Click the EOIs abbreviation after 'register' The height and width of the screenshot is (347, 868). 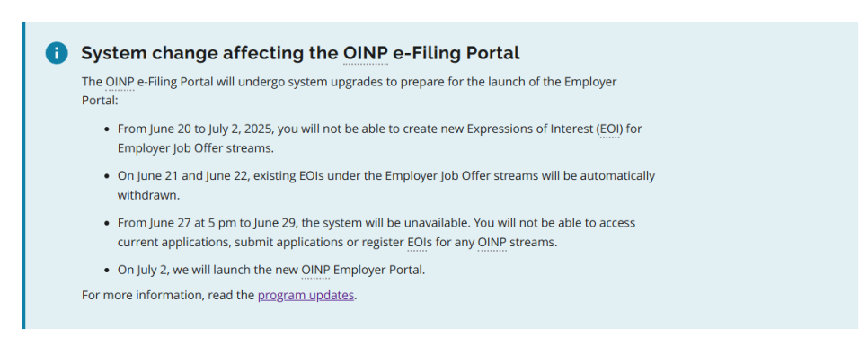point(420,243)
